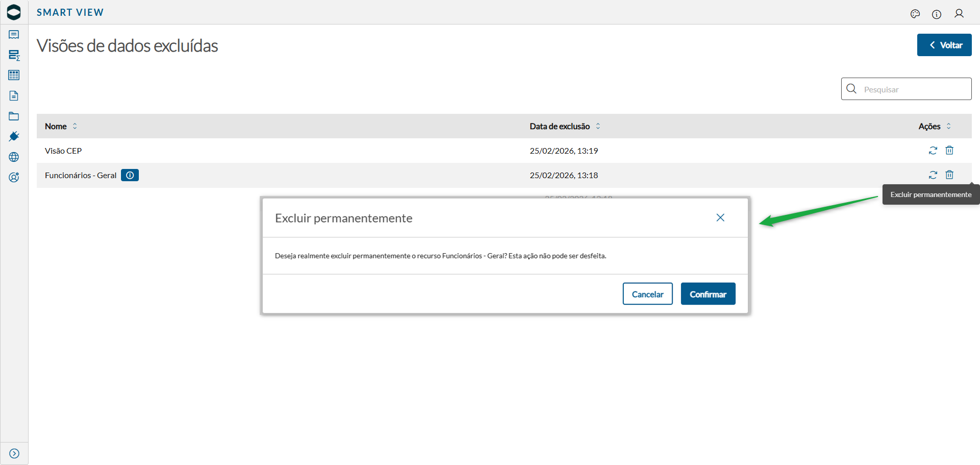Click the Smart View logo icon
Screen dimensions: 980x465
14,12
